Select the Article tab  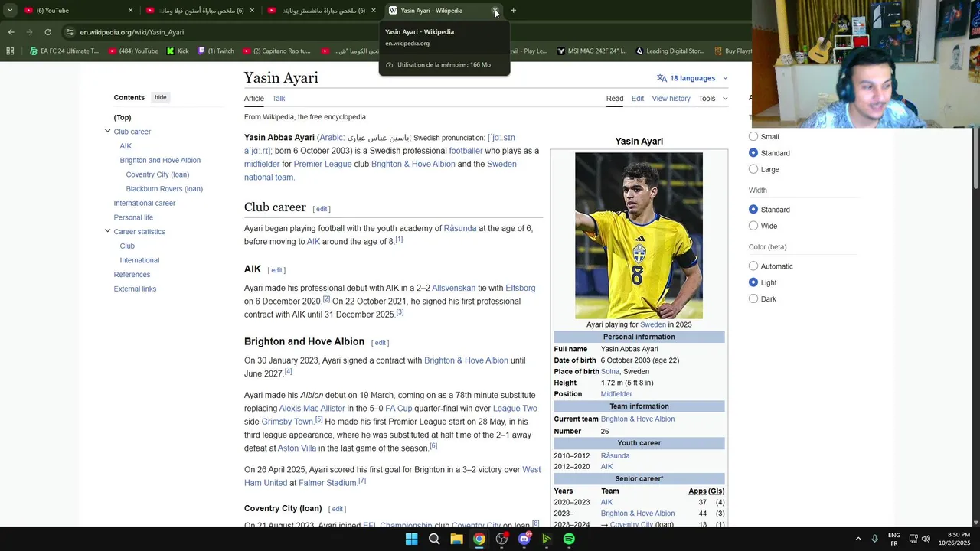click(x=253, y=98)
